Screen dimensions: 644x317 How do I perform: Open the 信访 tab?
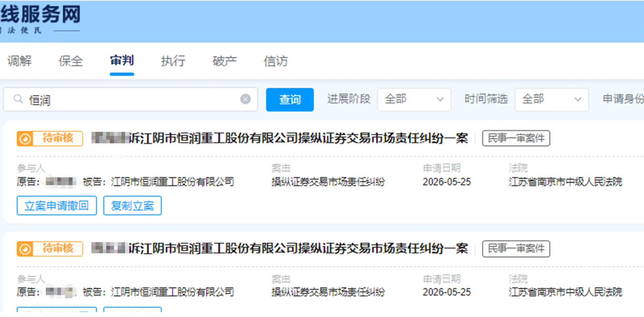[x=275, y=61]
